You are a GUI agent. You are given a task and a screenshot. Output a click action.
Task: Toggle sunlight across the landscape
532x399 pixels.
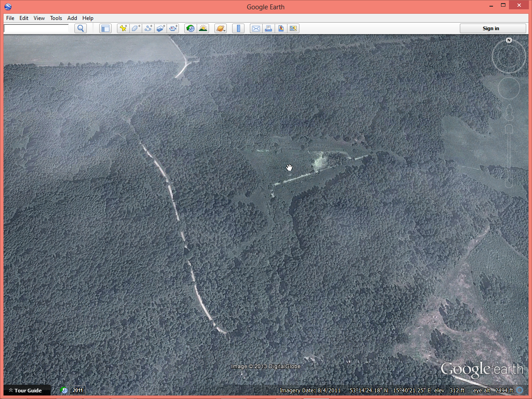(203, 28)
